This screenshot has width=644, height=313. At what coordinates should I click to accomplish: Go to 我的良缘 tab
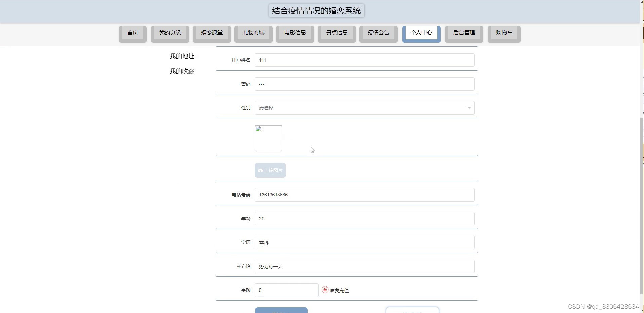(x=170, y=34)
